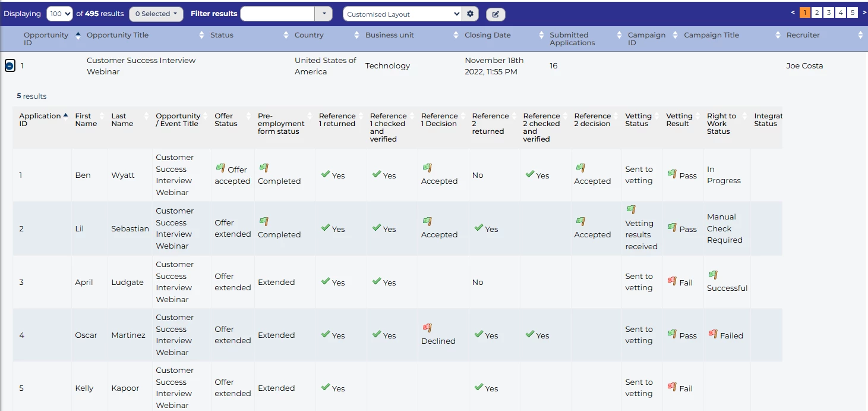Click April Ludgate's green Successful flag
Viewport: 868px width, 411px height.
click(713, 275)
